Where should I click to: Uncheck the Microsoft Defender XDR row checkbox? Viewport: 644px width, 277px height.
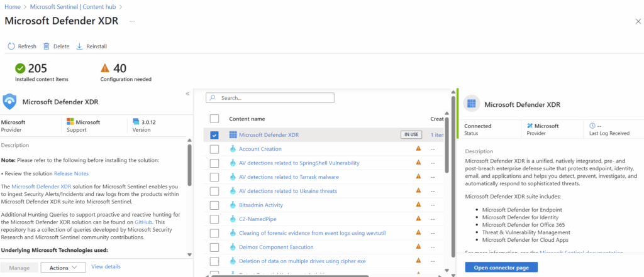214,135
